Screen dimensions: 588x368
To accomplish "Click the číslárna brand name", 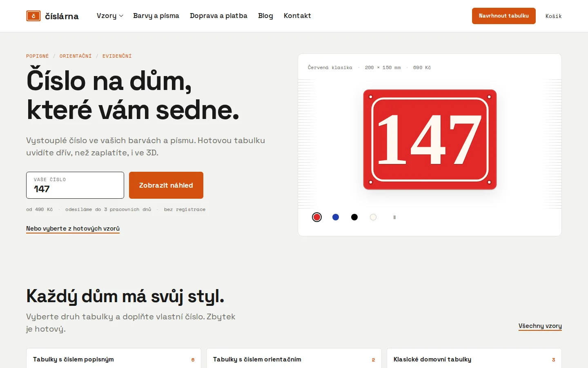I will pos(62,16).
